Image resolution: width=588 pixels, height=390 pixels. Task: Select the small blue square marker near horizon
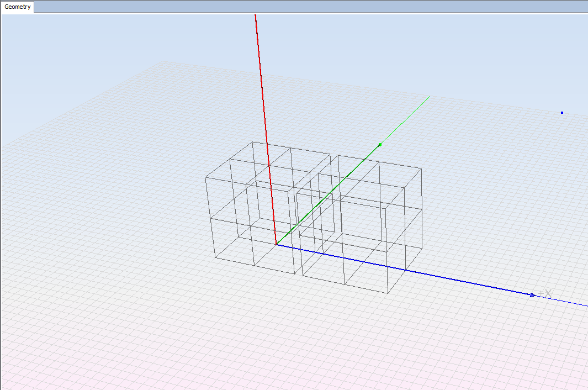pyautogui.click(x=562, y=113)
